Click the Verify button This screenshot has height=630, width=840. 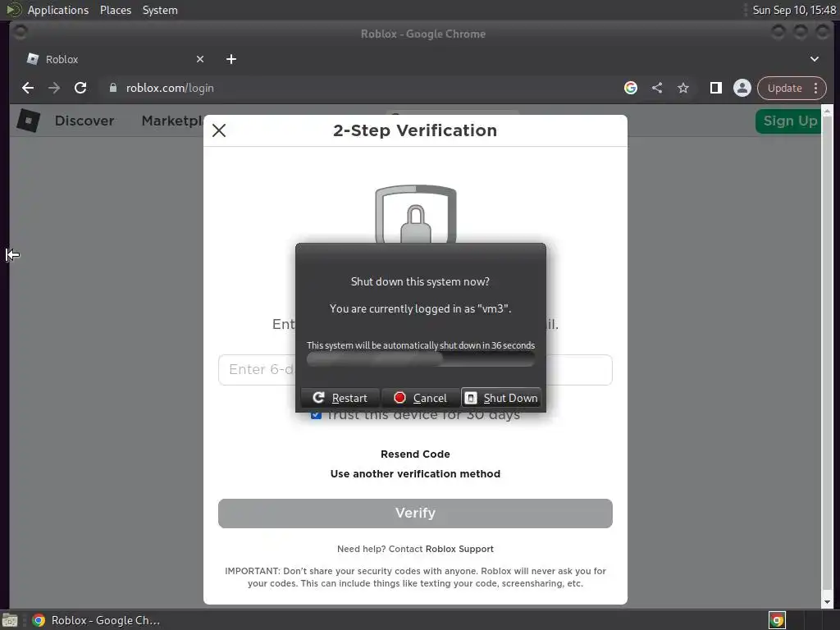click(x=415, y=514)
